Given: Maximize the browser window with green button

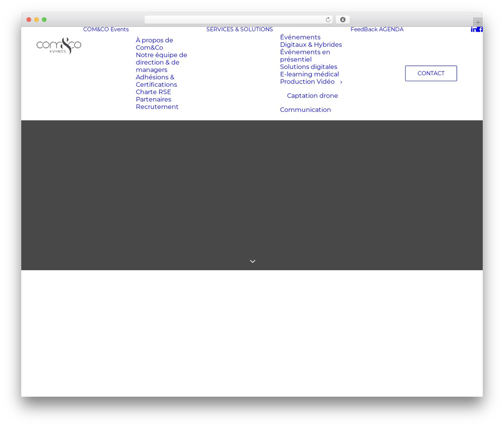Looking at the screenshot, I should click(44, 20).
